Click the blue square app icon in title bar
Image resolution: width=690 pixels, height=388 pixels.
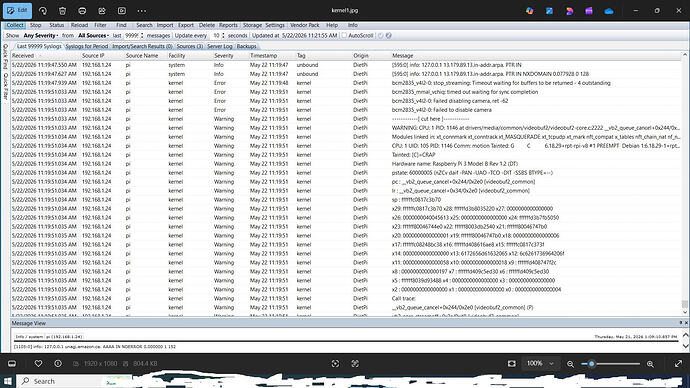(x=549, y=11)
